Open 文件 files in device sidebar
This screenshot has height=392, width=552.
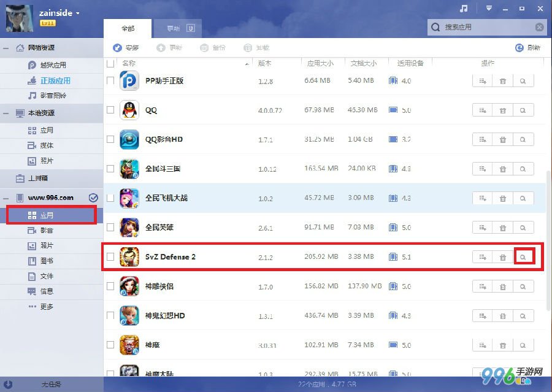pos(52,276)
